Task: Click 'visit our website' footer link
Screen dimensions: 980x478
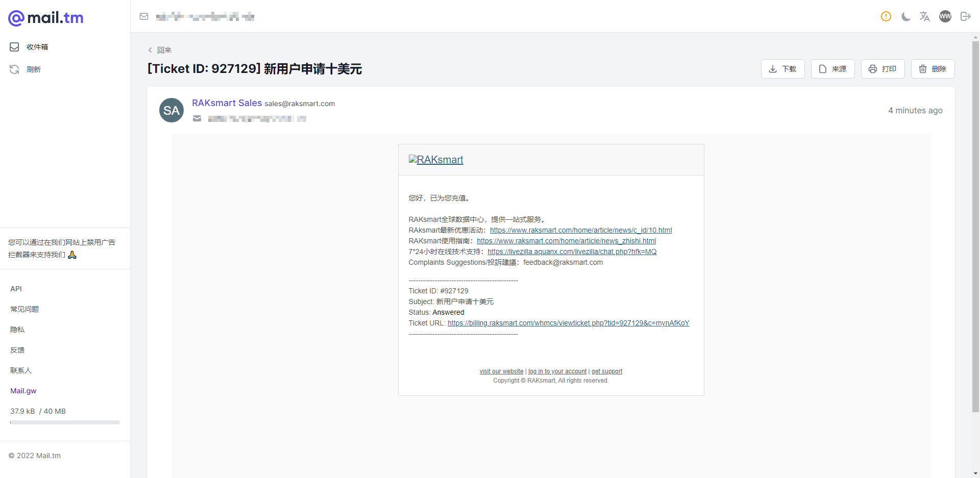Action: pos(502,371)
